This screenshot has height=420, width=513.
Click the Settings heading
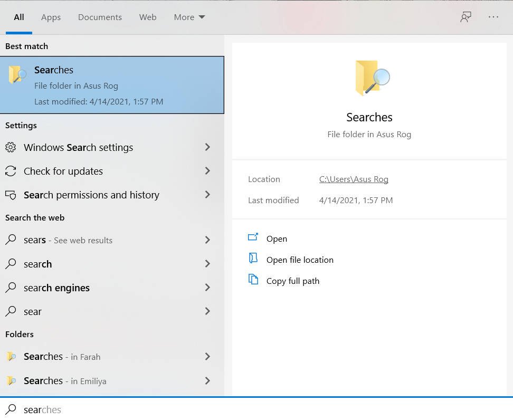(x=21, y=125)
